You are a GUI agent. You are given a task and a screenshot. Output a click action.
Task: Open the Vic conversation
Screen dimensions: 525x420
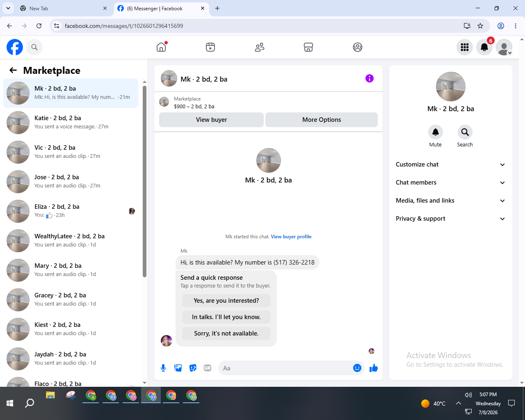point(71,152)
